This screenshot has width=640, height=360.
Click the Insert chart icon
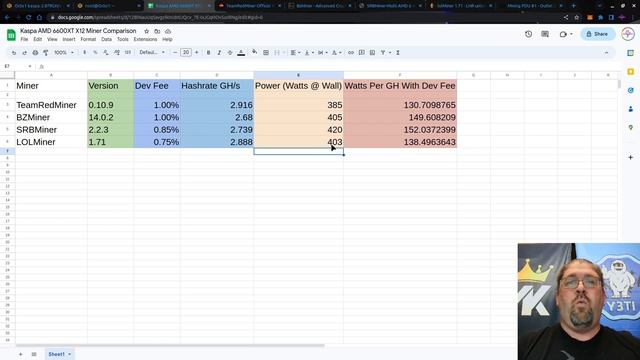(372, 53)
